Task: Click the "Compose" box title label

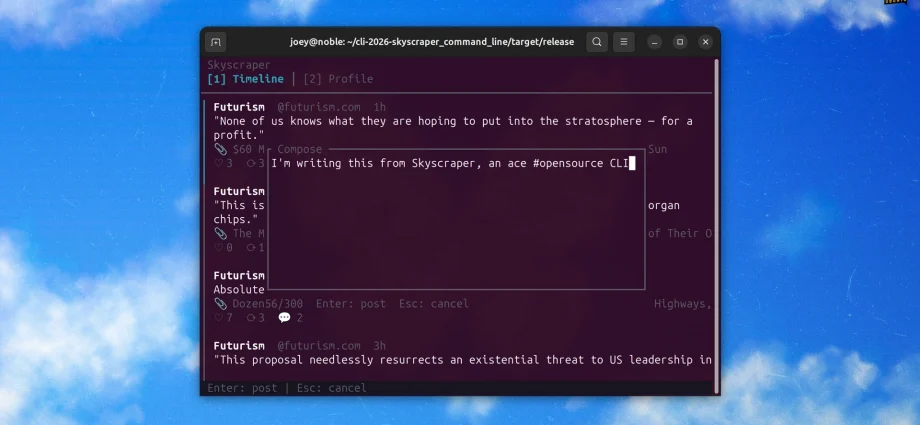Action: pyautogui.click(x=300, y=149)
